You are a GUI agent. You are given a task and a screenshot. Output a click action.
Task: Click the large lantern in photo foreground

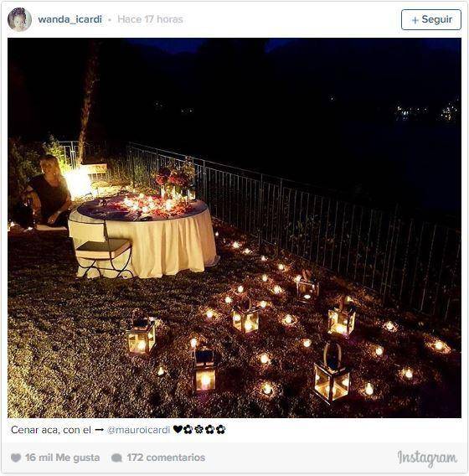click(332, 374)
